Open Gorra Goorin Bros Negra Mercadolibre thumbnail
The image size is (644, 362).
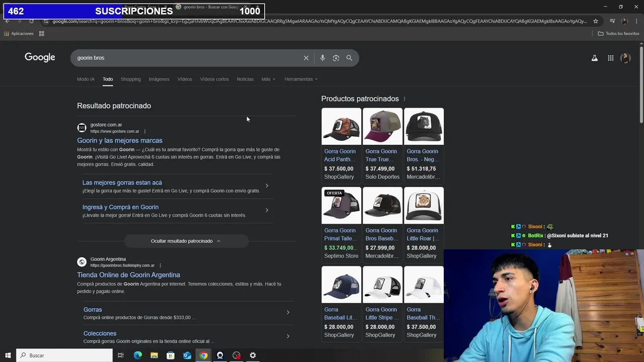(424, 126)
